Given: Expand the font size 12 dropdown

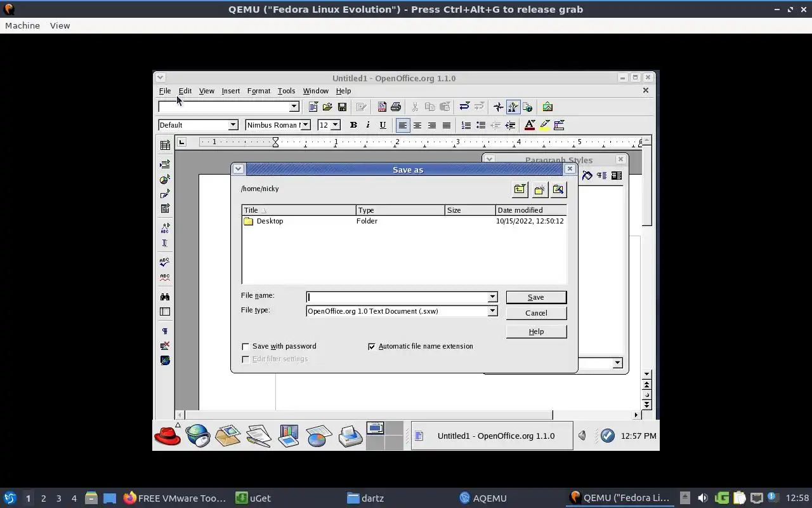Looking at the screenshot, I should pyautogui.click(x=336, y=125).
